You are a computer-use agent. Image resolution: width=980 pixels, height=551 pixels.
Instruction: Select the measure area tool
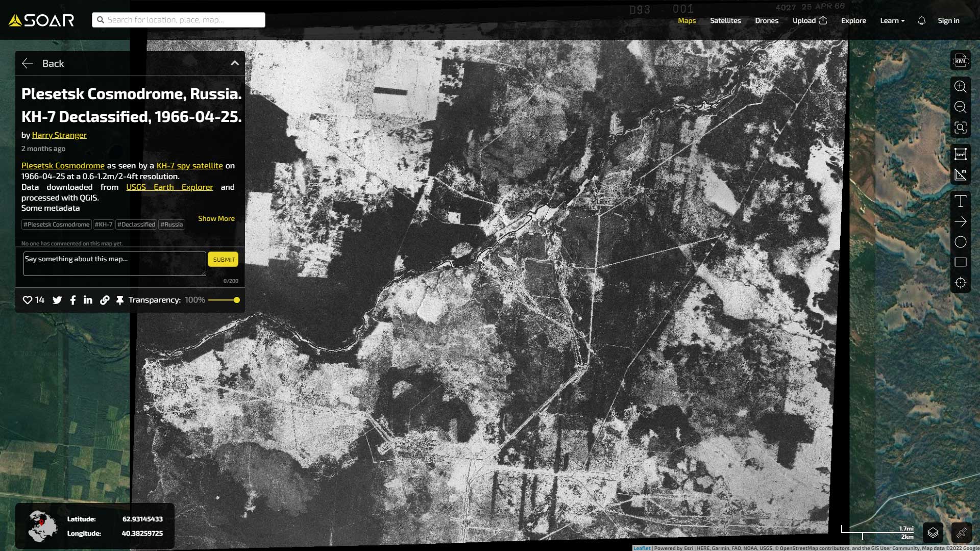pyautogui.click(x=960, y=154)
